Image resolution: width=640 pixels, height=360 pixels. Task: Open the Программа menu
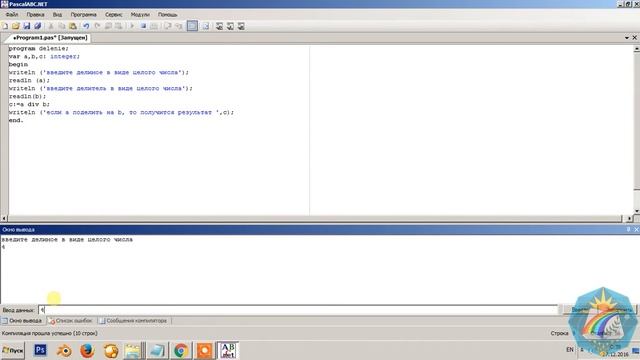[x=83, y=15]
